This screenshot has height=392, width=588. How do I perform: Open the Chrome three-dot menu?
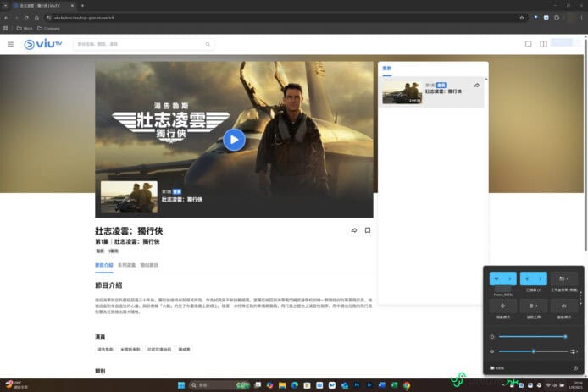point(581,18)
